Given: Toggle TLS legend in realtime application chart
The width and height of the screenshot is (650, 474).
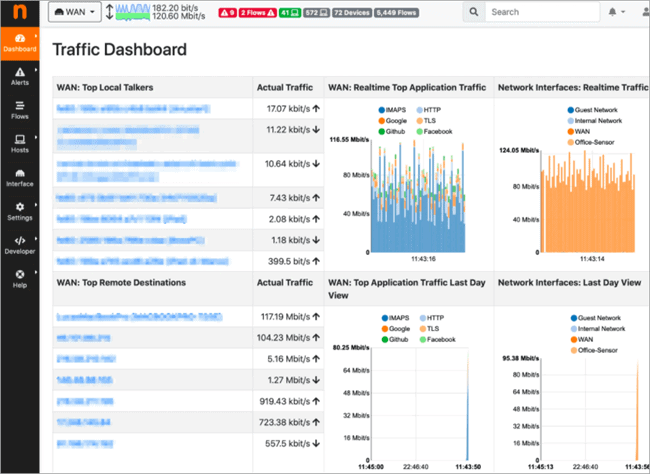Looking at the screenshot, I should click(426, 121).
